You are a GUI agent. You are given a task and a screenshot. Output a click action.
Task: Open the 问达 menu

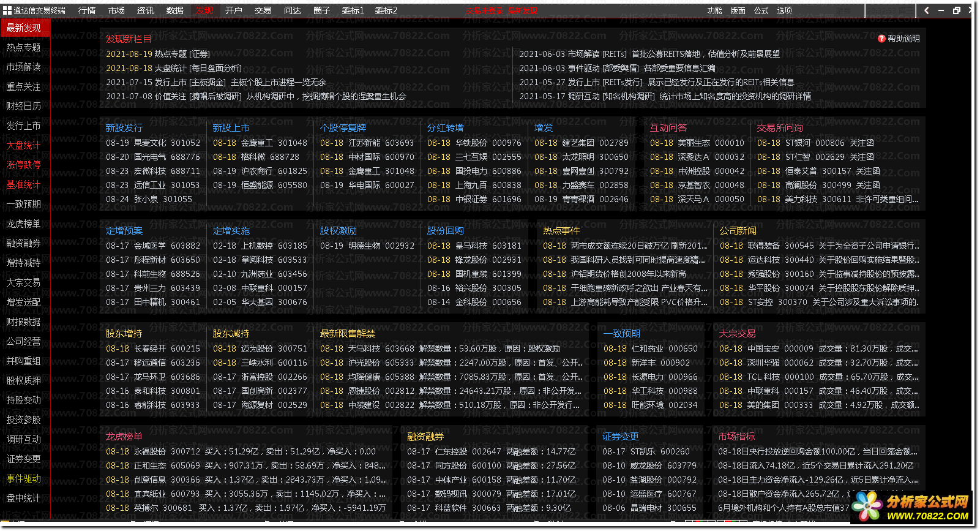click(293, 10)
